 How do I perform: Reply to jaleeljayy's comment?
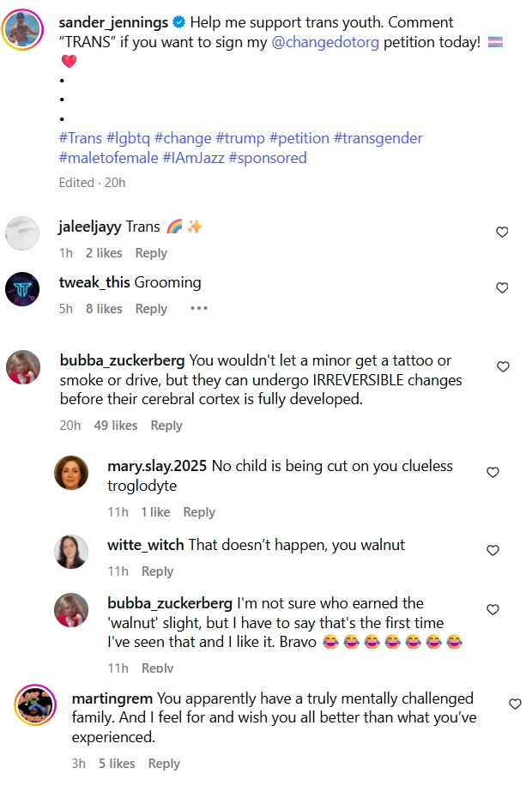point(151,253)
